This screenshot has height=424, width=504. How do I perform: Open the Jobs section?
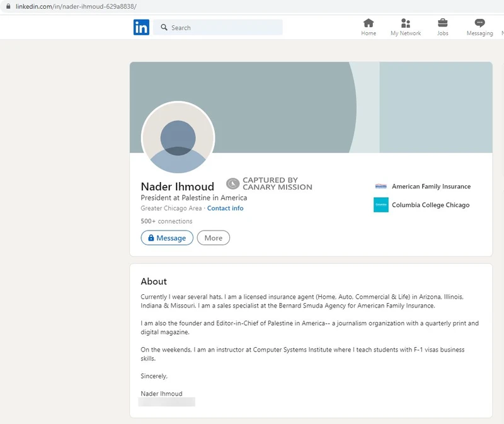[443, 27]
